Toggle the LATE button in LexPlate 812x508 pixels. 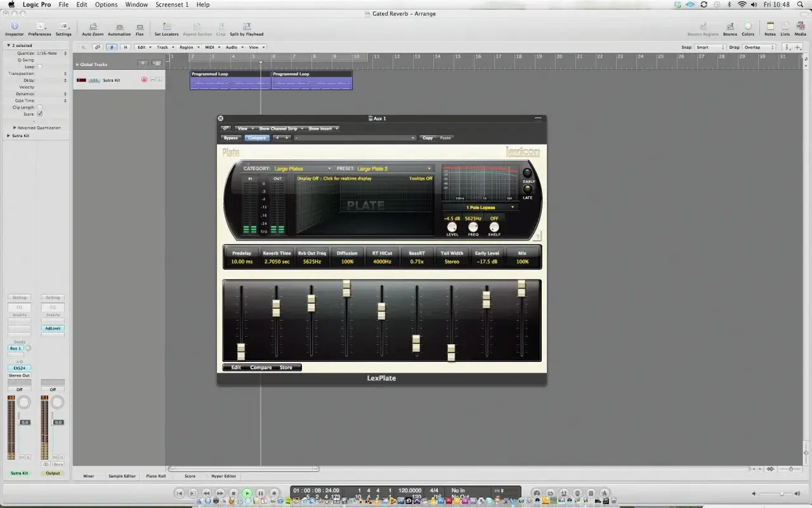point(528,189)
